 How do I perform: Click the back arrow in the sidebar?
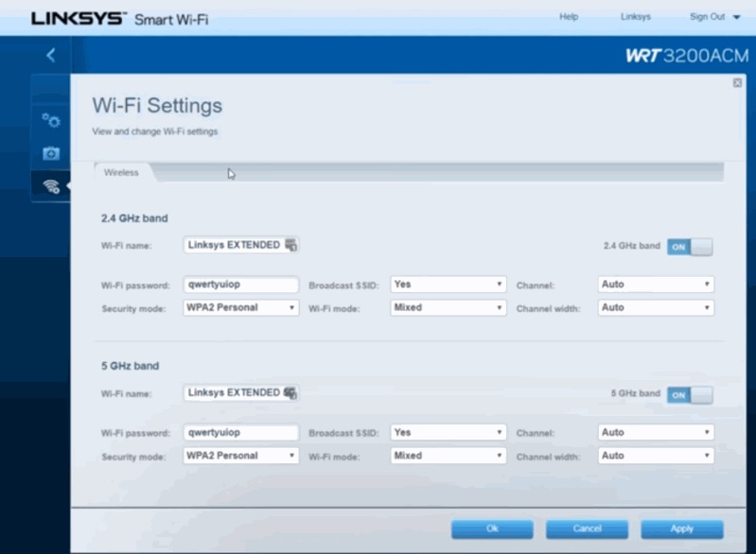(x=51, y=55)
